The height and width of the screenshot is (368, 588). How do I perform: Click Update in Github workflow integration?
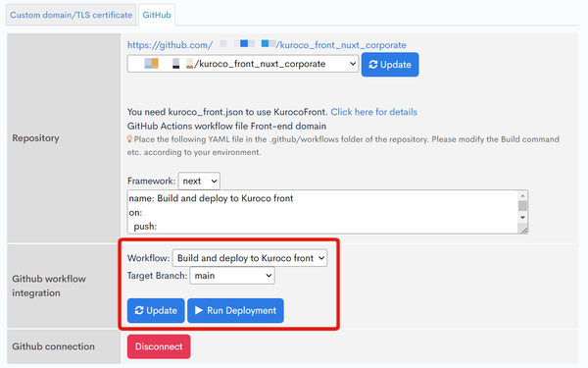[x=156, y=310]
